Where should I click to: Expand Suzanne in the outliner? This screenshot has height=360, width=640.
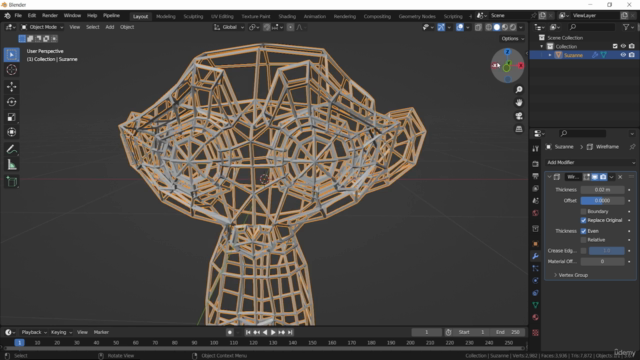(550, 55)
